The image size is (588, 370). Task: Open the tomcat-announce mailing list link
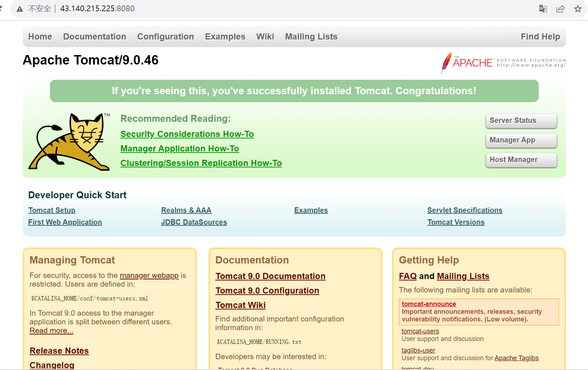coord(429,304)
